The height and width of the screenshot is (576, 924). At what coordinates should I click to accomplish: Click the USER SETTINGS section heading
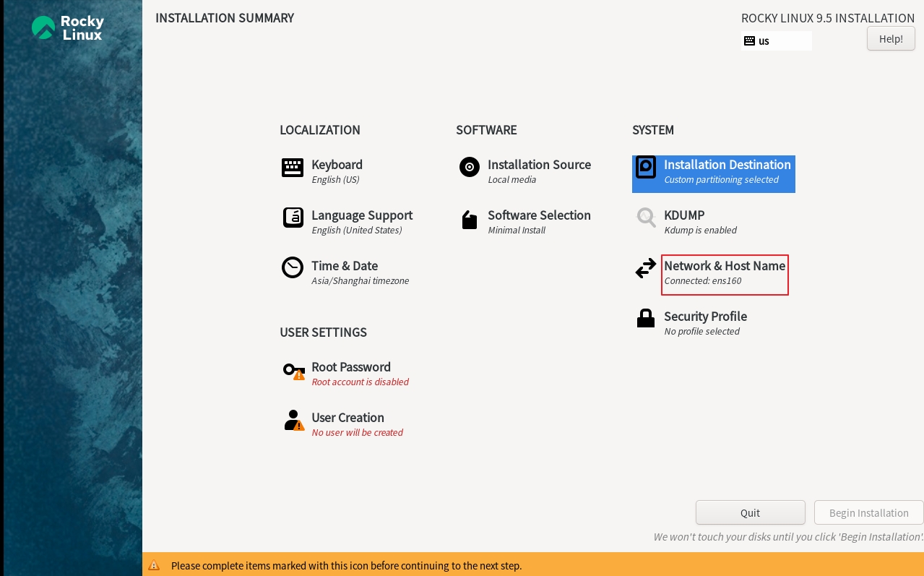tap(323, 332)
